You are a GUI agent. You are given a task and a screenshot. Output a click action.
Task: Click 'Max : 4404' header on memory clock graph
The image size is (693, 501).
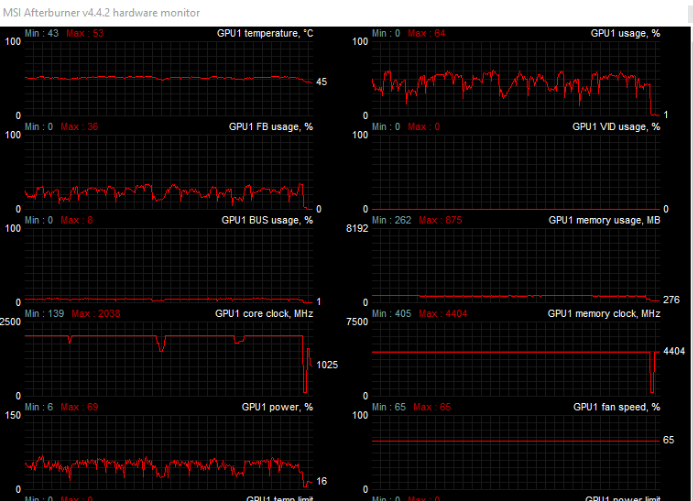(443, 314)
